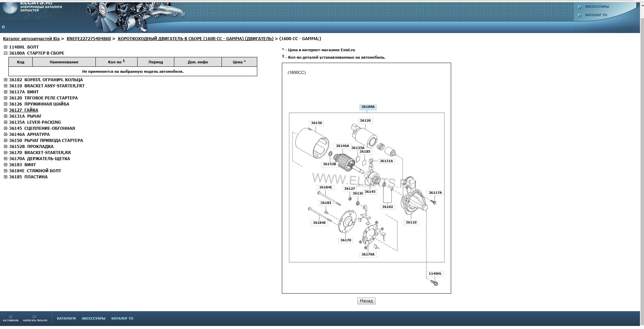Expand 36131A РЫЧАГ entry
Viewport: 644px width, 329px height.
click(5, 116)
